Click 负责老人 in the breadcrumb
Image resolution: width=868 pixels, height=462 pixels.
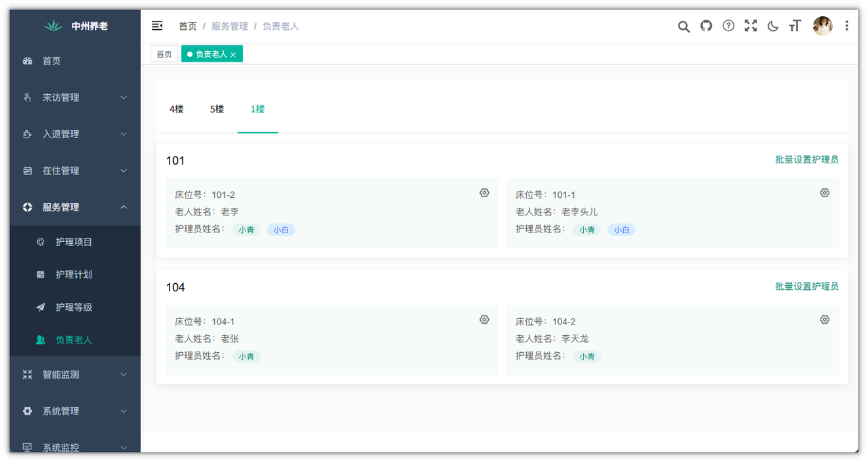tap(281, 26)
